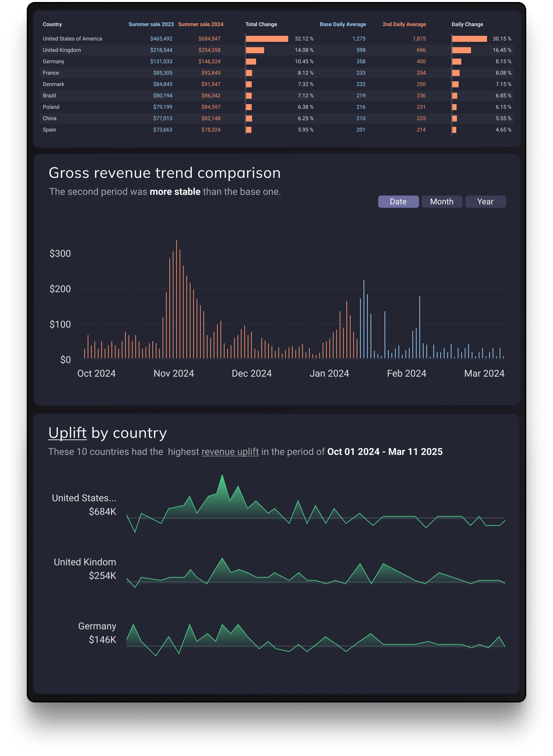Switch trend chart to Year
This screenshot has height=756, width=553.
[485, 201]
